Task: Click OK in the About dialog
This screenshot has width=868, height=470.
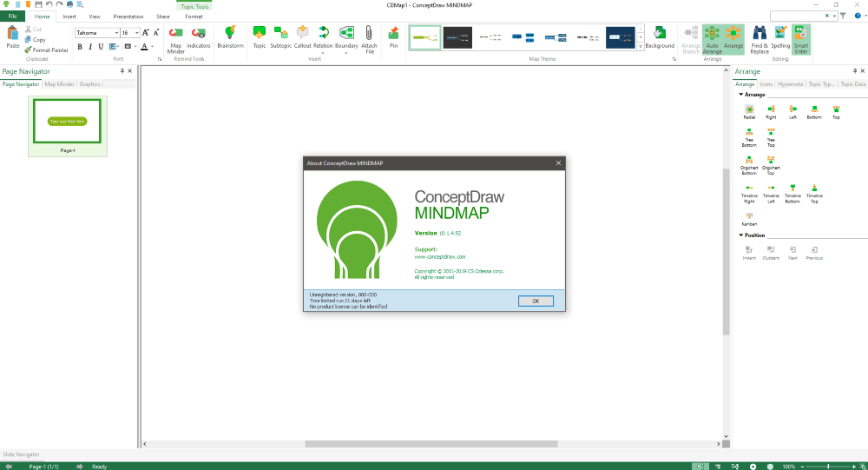Action: point(536,301)
